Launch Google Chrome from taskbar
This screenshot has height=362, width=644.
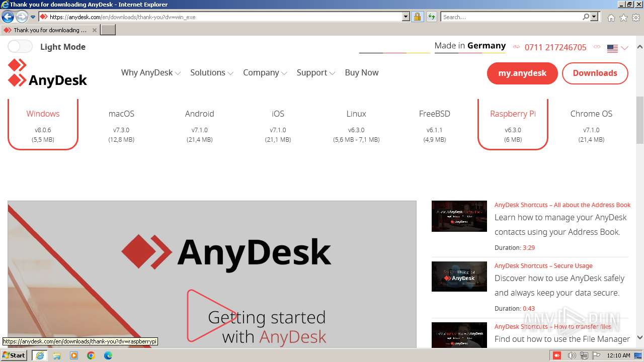click(x=91, y=355)
